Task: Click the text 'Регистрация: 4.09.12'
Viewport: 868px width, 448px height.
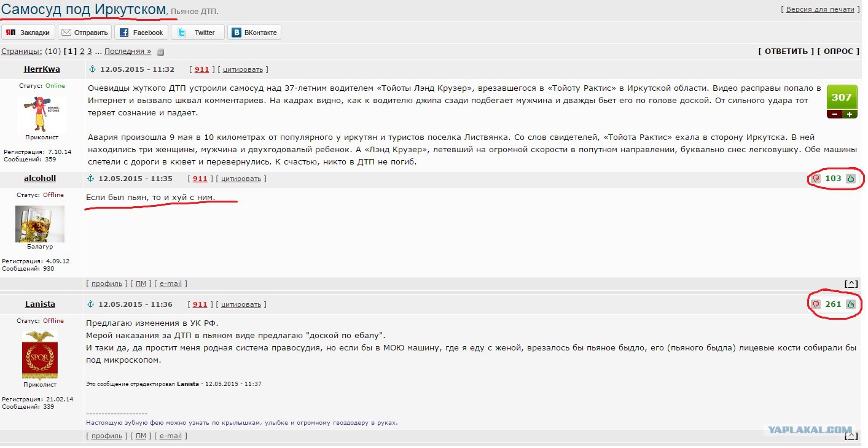Action: [36, 261]
